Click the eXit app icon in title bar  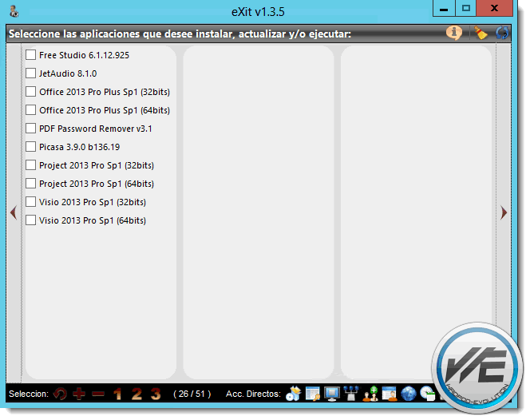click(x=14, y=11)
